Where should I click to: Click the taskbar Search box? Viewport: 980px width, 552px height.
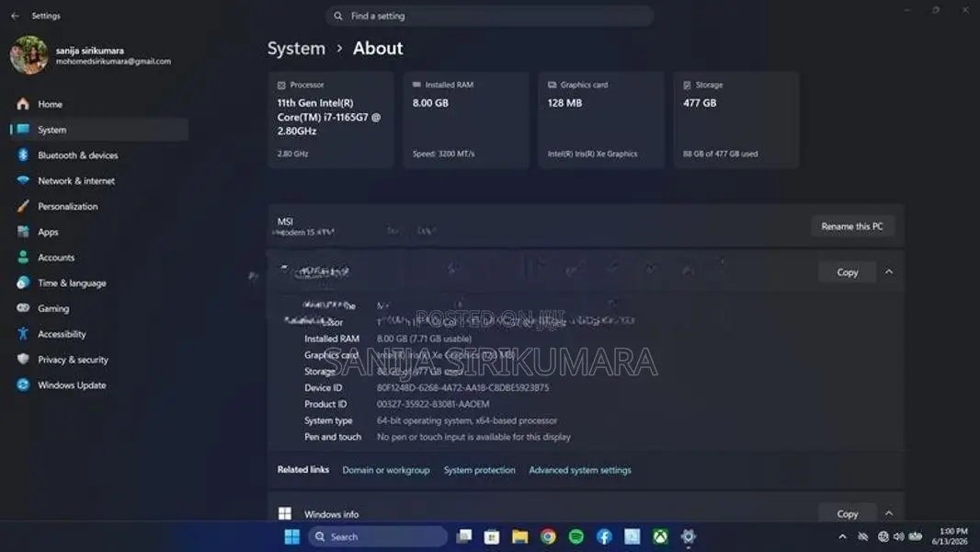(x=379, y=536)
